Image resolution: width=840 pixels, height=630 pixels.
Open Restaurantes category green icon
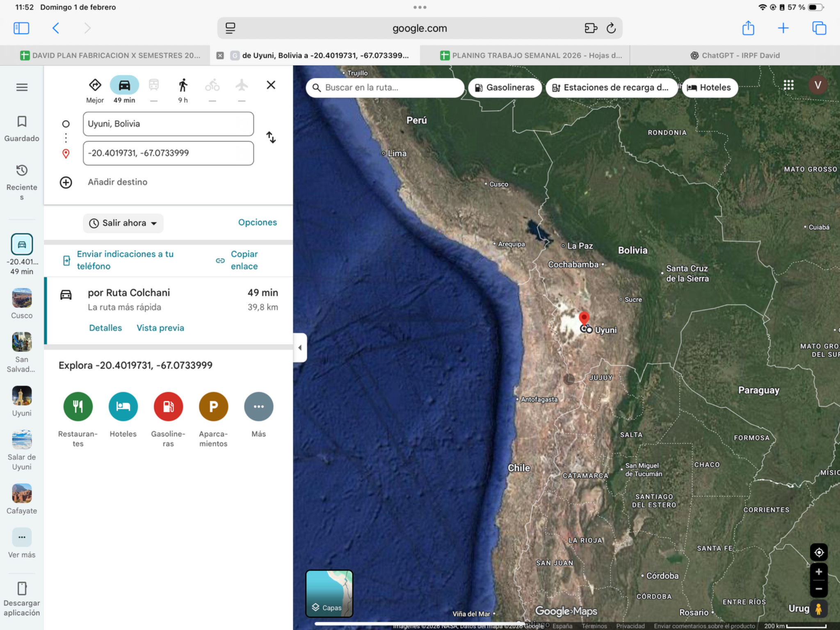[x=78, y=406]
